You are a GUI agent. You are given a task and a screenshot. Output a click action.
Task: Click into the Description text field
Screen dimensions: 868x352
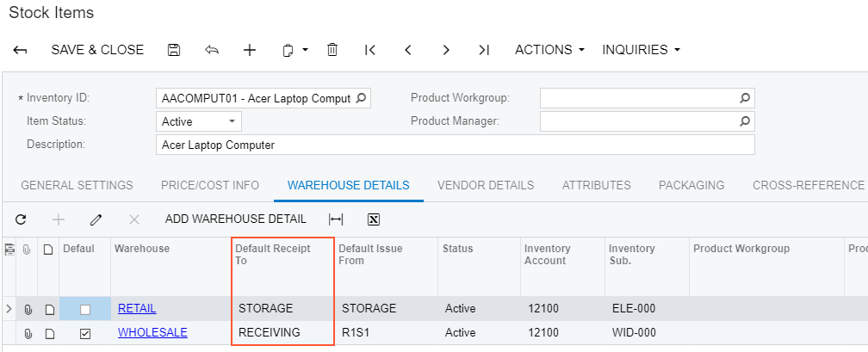click(455, 145)
